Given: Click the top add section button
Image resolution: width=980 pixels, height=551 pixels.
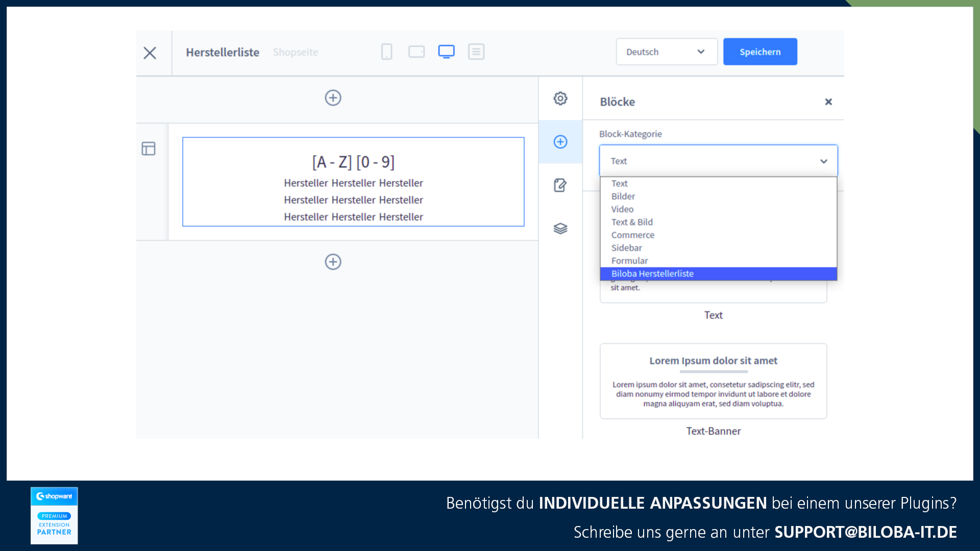Looking at the screenshot, I should (332, 97).
